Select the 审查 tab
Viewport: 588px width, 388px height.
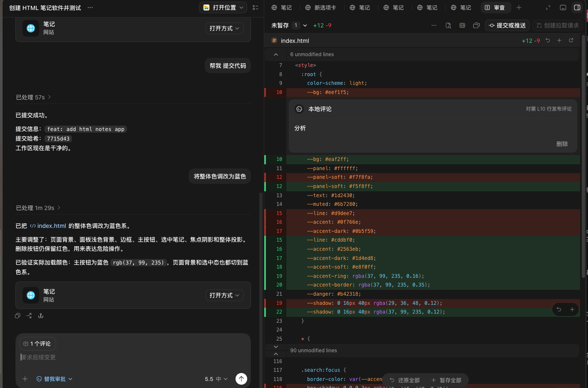495,7
